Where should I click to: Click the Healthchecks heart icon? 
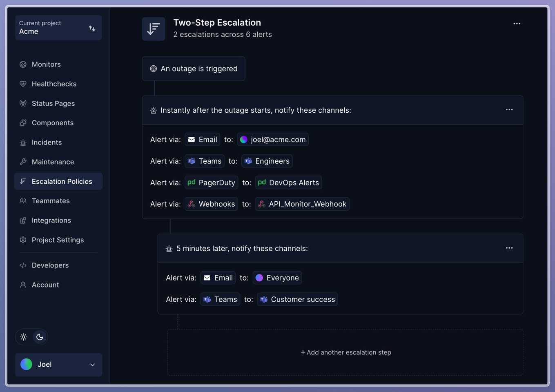pos(23,84)
